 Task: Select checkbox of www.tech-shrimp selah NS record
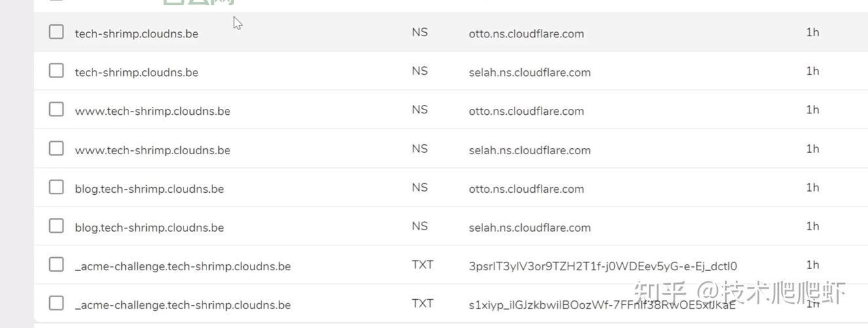coord(56,148)
